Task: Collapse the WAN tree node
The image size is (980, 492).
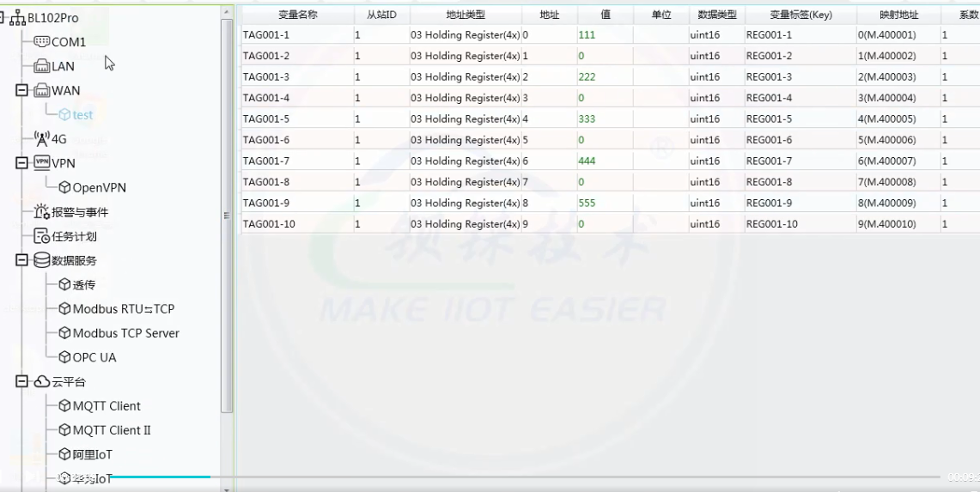Action: 22,90
